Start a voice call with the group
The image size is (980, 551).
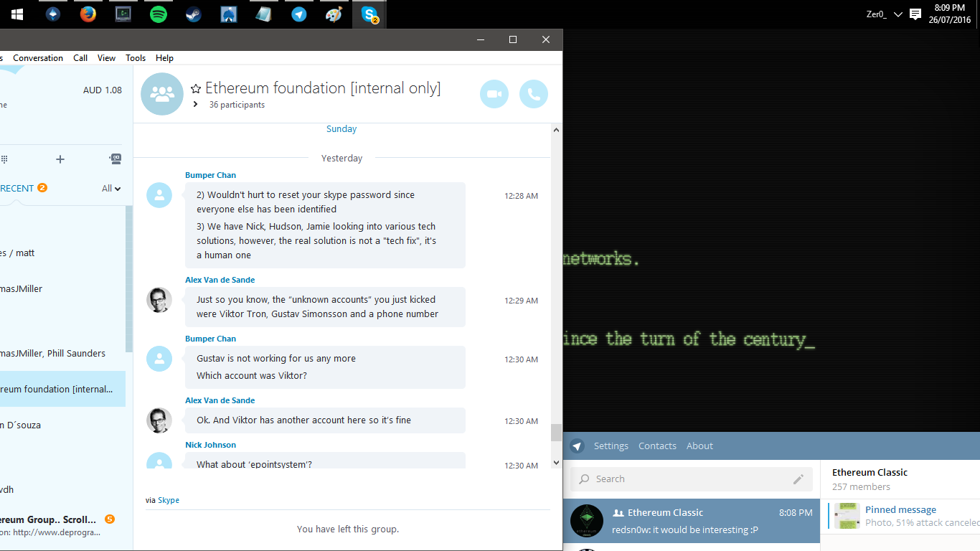534,94
